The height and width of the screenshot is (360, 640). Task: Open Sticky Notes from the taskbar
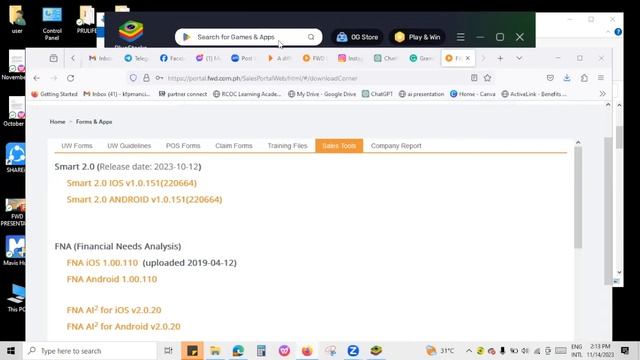click(192, 351)
